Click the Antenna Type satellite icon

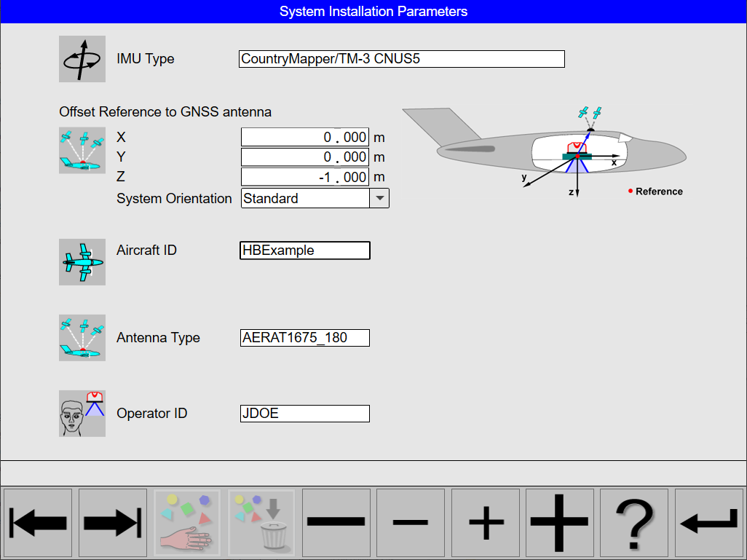pos(82,337)
